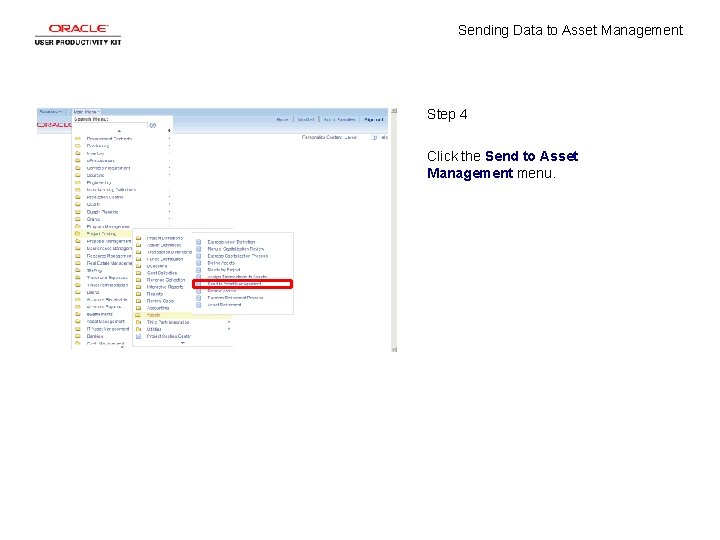Click the page scrollbar up arrow
Viewport: 720px width, 540px height.
(394, 111)
